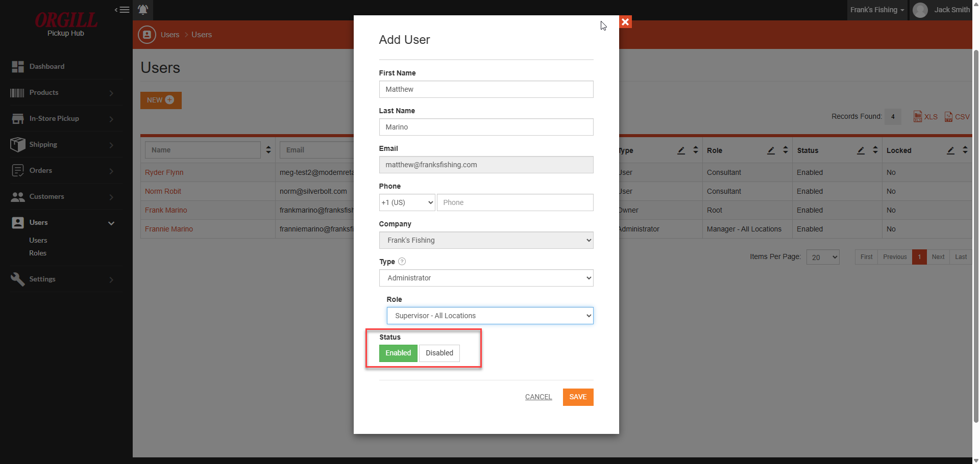980x464 pixels.
Task: Open Frannie Marino user record
Action: point(169,229)
